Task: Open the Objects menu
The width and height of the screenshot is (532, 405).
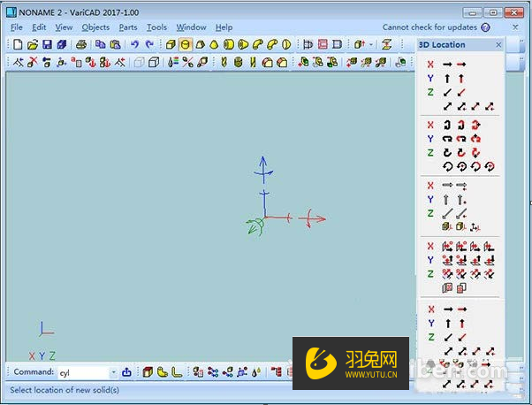Action: pos(95,27)
